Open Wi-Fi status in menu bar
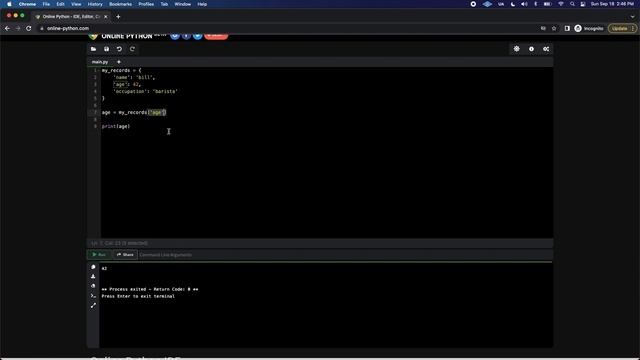The image size is (640, 360). pyautogui.click(x=561, y=4)
